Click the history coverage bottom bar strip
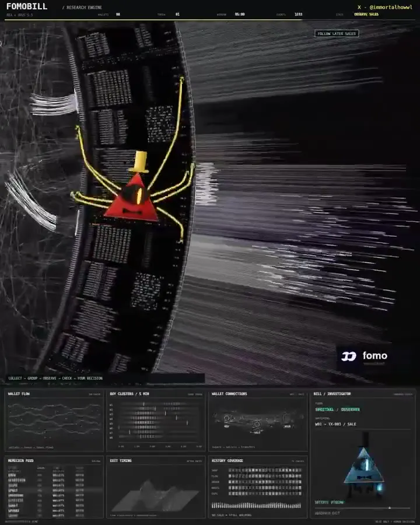The image size is (420, 525). point(256,506)
